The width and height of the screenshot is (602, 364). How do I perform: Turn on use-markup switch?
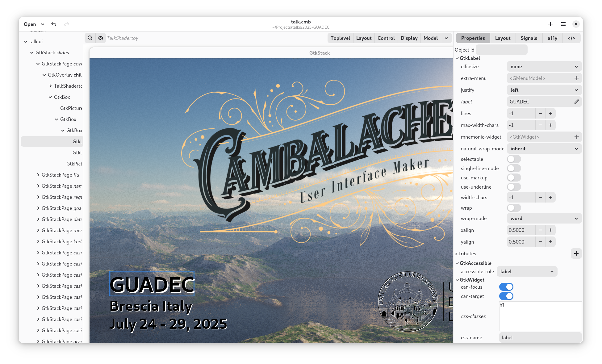pyautogui.click(x=514, y=178)
